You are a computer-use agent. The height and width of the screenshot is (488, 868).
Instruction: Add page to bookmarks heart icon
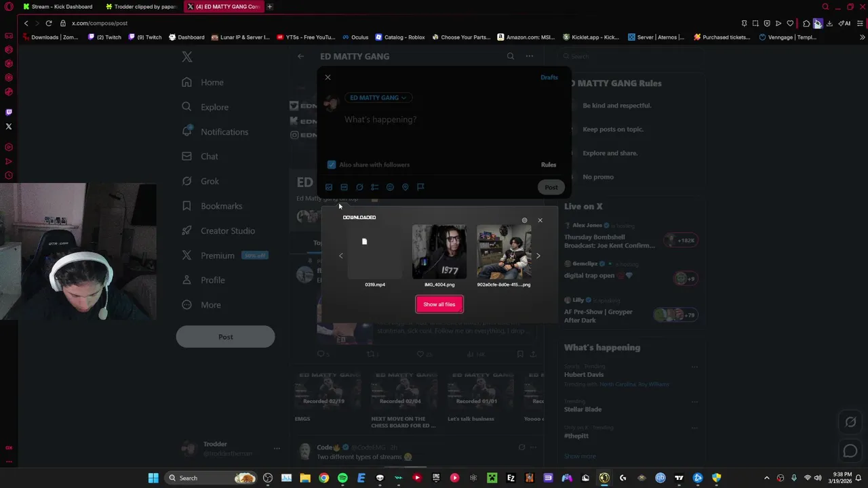[790, 23]
